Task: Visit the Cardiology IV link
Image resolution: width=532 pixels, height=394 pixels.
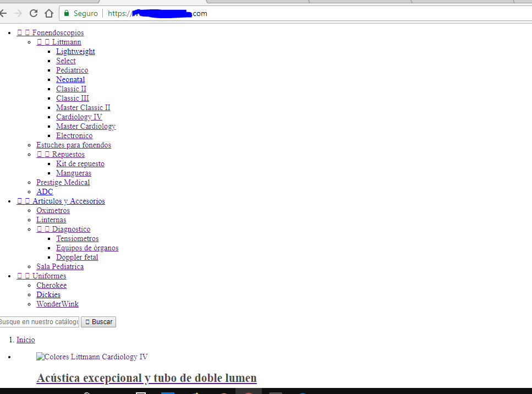Action: 79,117
